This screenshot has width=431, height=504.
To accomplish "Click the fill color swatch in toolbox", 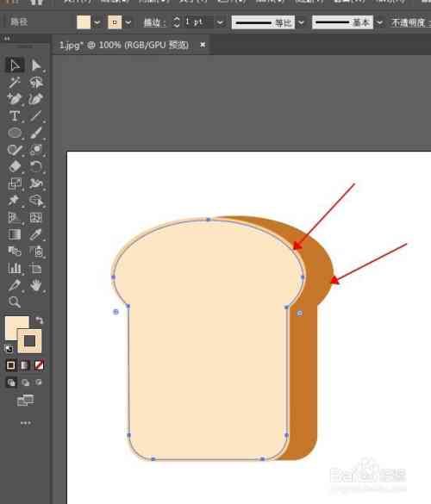I will point(16,327).
